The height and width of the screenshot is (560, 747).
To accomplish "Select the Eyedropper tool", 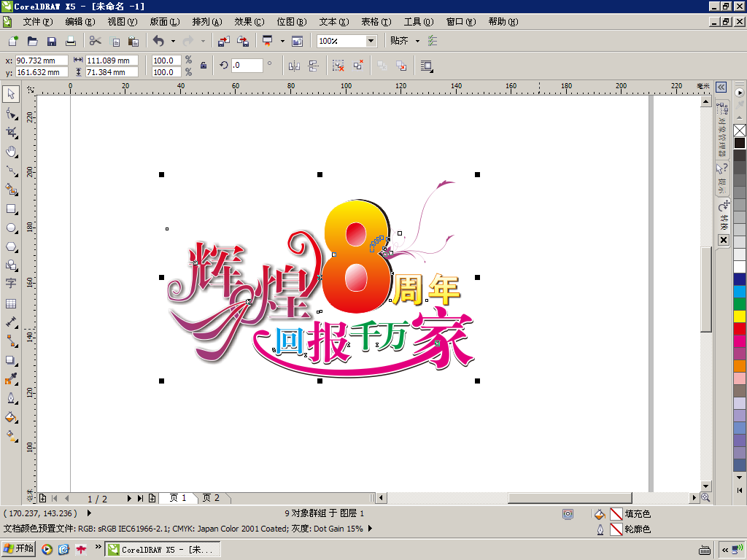I will 11,379.
